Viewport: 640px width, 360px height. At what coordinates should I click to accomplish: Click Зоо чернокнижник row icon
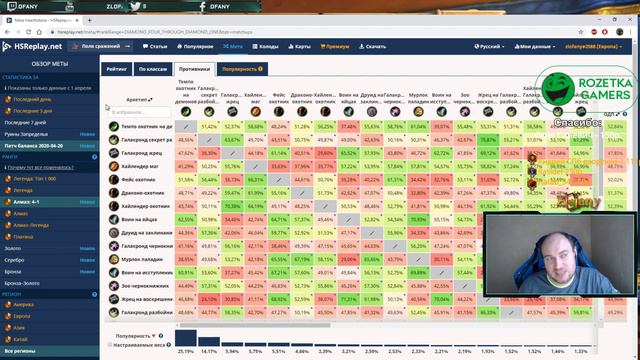coord(113,286)
